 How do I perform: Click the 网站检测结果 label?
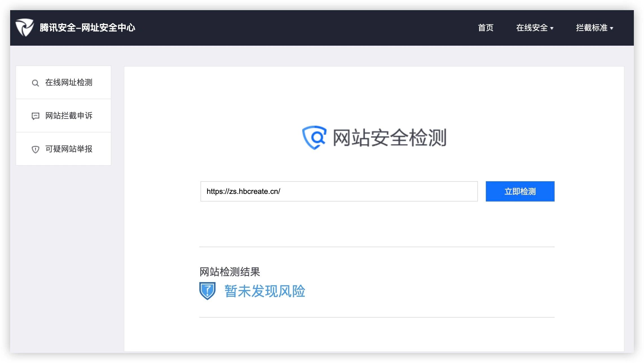(230, 272)
